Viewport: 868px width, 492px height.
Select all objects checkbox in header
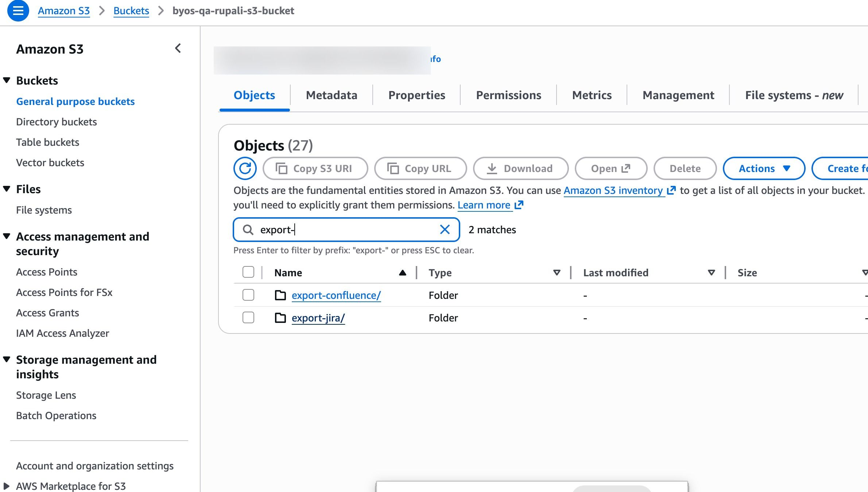point(248,272)
